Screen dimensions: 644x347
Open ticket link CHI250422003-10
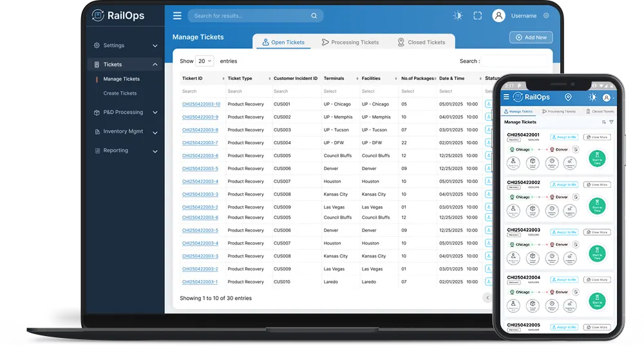[x=201, y=104]
